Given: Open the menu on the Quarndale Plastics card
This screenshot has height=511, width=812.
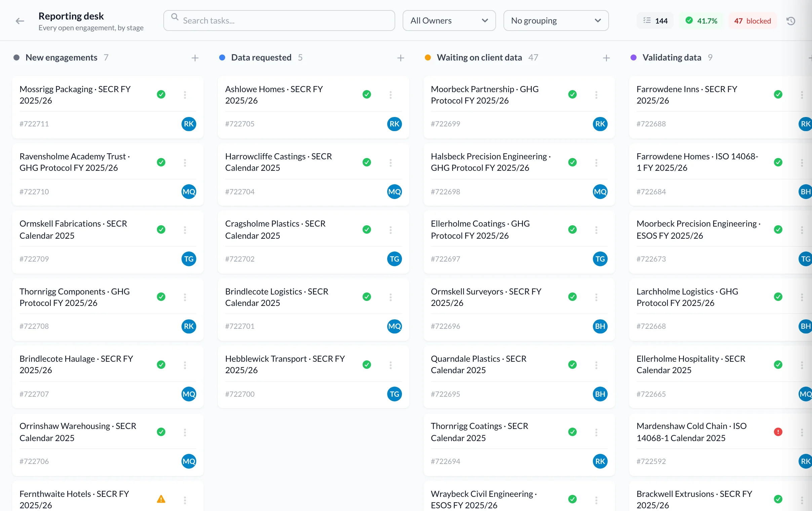Looking at the screenshot, I should click(596, 365).
